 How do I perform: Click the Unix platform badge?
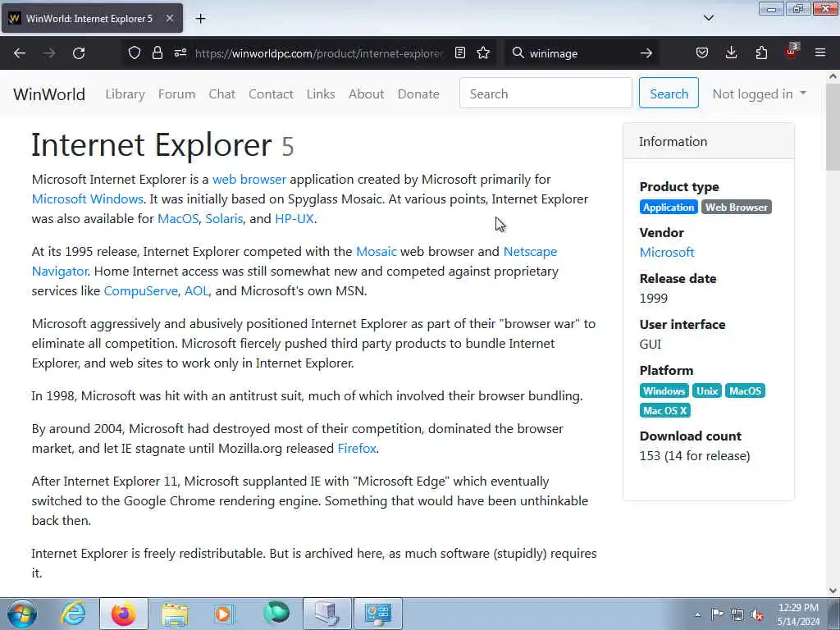point(706,391)
